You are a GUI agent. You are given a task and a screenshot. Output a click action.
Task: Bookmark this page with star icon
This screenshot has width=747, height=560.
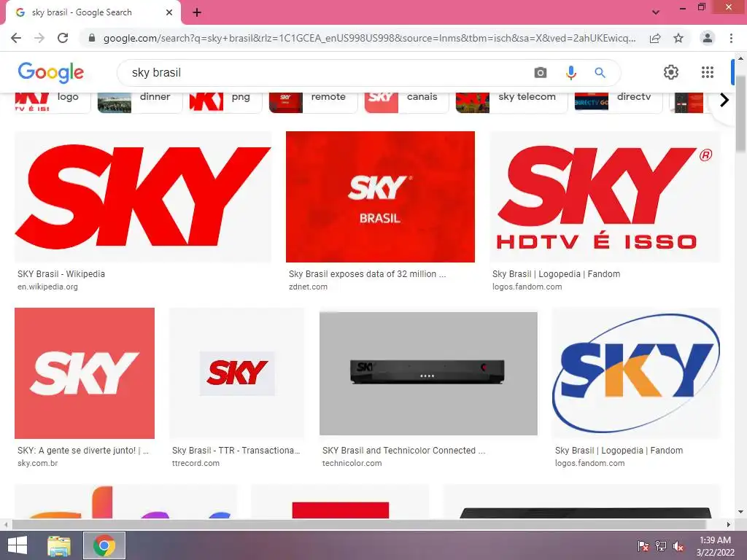(x=678, y=38)
